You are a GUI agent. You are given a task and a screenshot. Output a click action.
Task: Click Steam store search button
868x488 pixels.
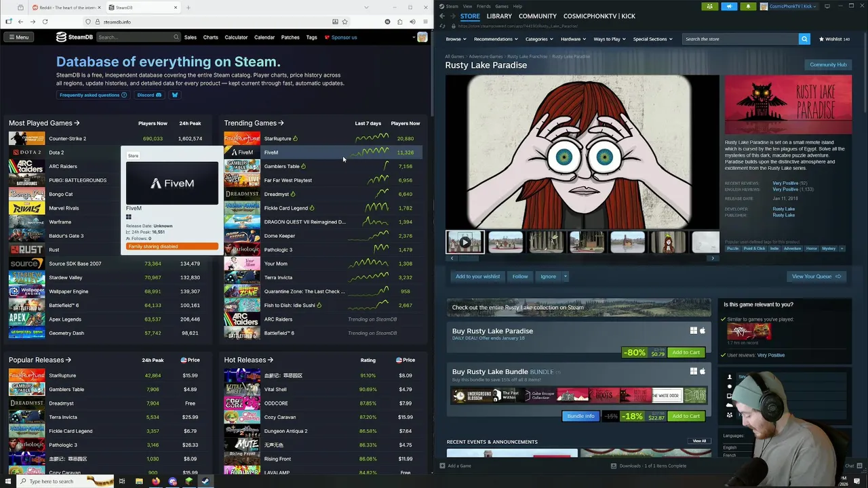point(804,39)
